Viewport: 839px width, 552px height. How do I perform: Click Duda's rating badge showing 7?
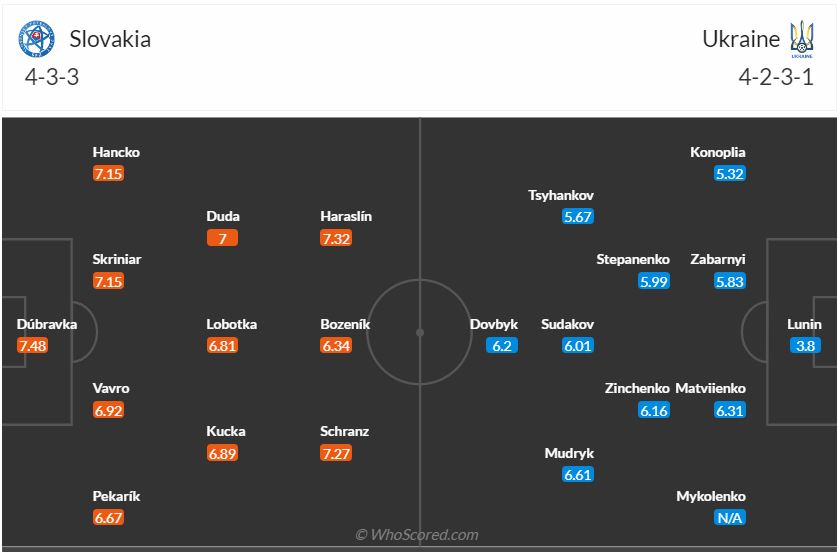coord(223,238)
